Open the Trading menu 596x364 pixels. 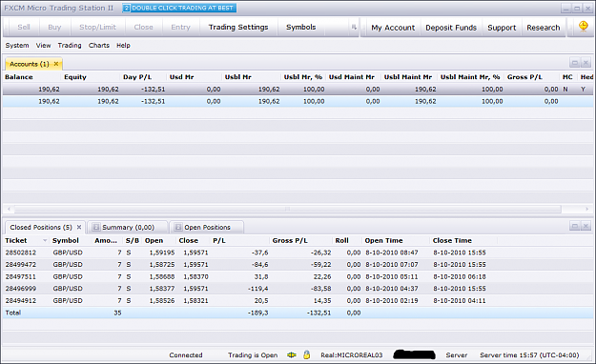[x=70, y=45]
